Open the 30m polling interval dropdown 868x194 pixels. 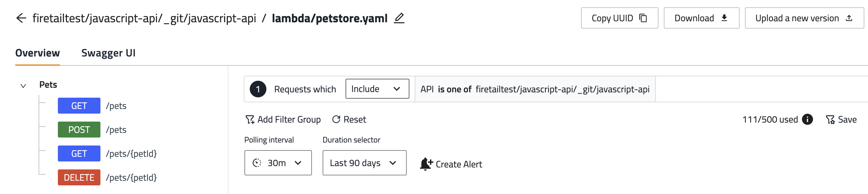278,163
